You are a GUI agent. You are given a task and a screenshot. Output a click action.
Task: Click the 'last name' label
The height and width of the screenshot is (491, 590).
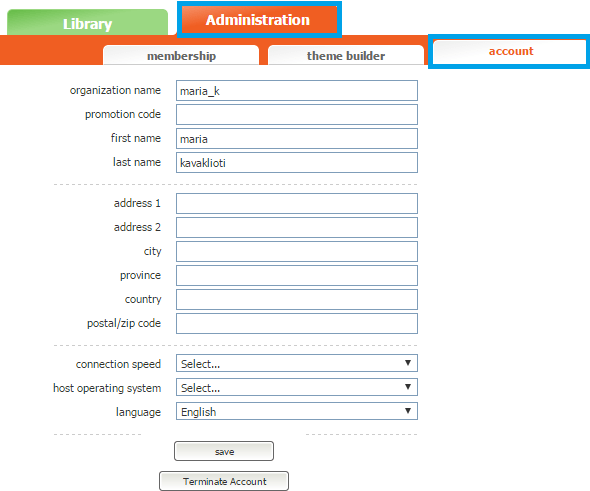[x=137, y=162]
